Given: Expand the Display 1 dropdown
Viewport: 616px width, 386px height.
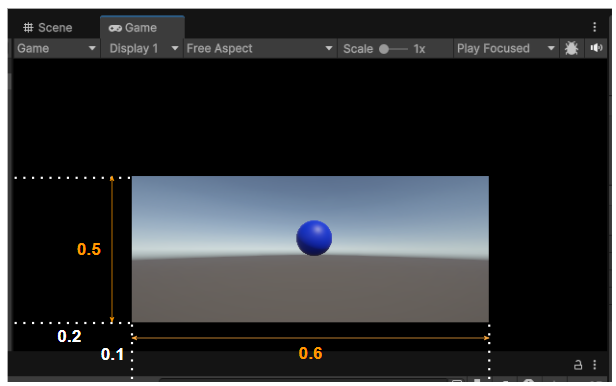Looking at the screenshot, I should (x=142, y=48).
